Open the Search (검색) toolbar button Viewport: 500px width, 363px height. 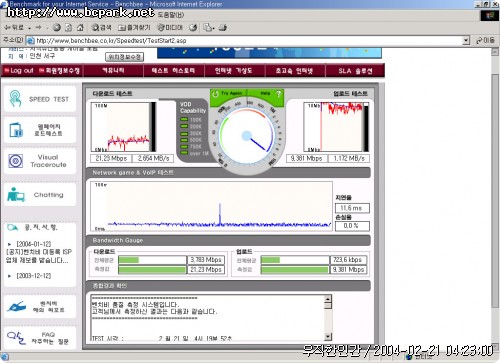[x=101, y=28]
